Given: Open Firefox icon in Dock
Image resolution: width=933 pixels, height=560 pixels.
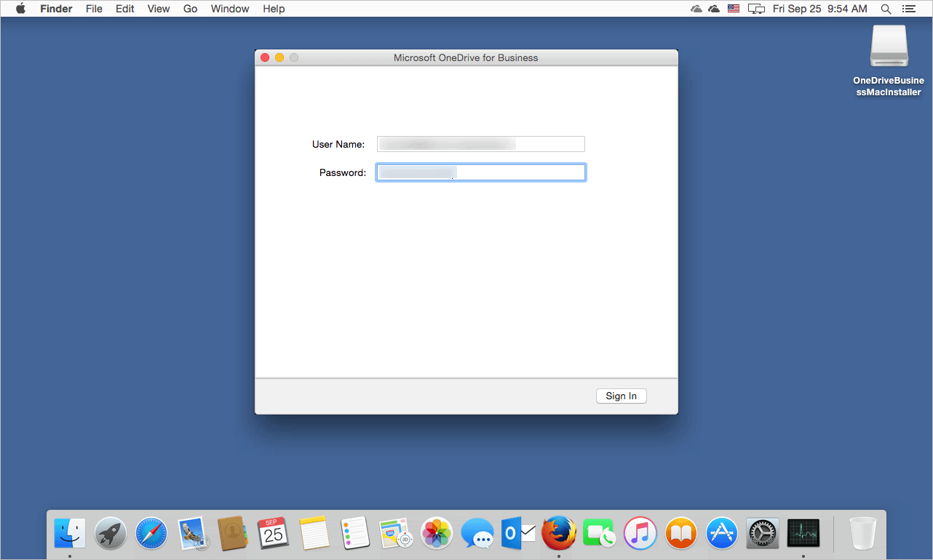Looking at the screenshot, I should (x=559, y=533).
